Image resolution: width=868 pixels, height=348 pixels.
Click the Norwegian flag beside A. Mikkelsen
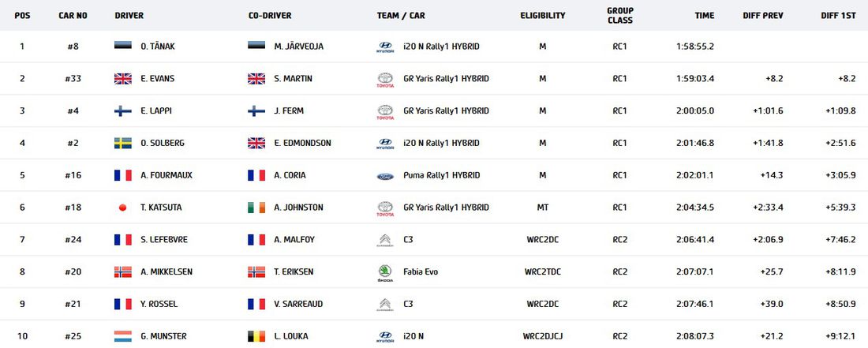[123, 271]
